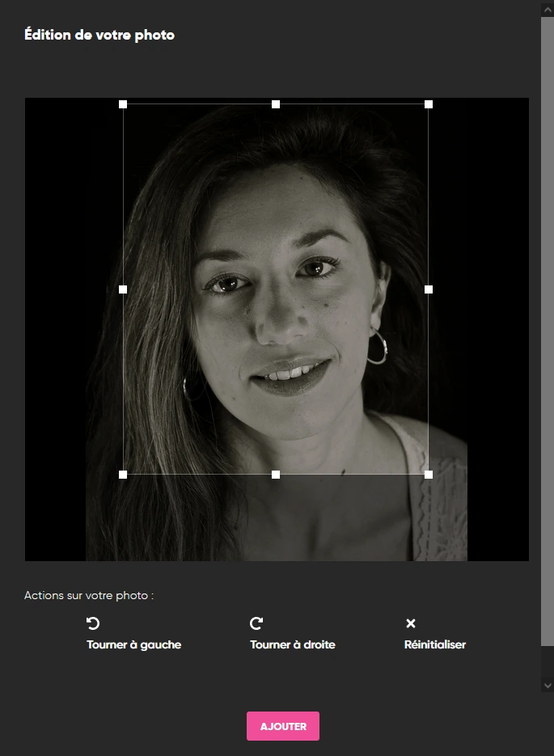Click the rotate right arrow icon

pyautogui.click(x=256, y=623)
